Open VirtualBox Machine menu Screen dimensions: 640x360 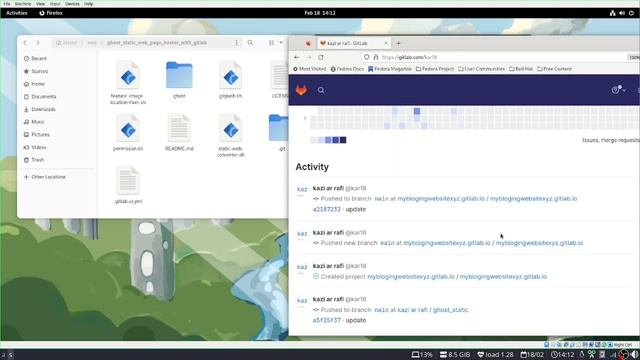[x=22, y=4]
